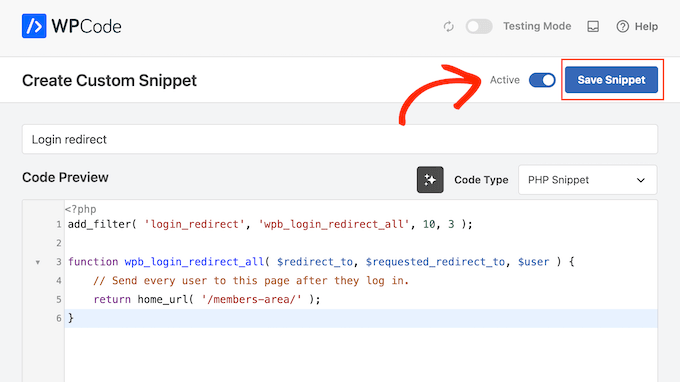Click the add_filter code line
This screenshot has width=680, height=382.
coord(270,224)
